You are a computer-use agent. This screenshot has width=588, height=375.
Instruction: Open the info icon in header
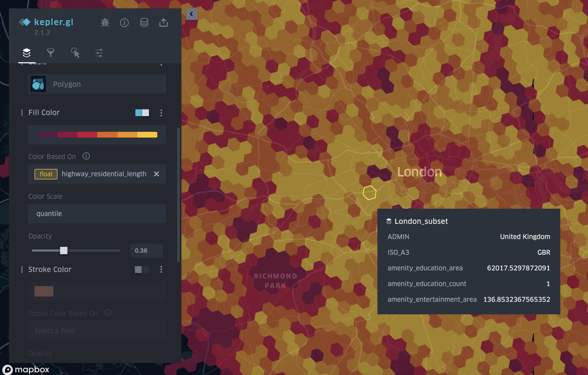[x=124, y=23]
